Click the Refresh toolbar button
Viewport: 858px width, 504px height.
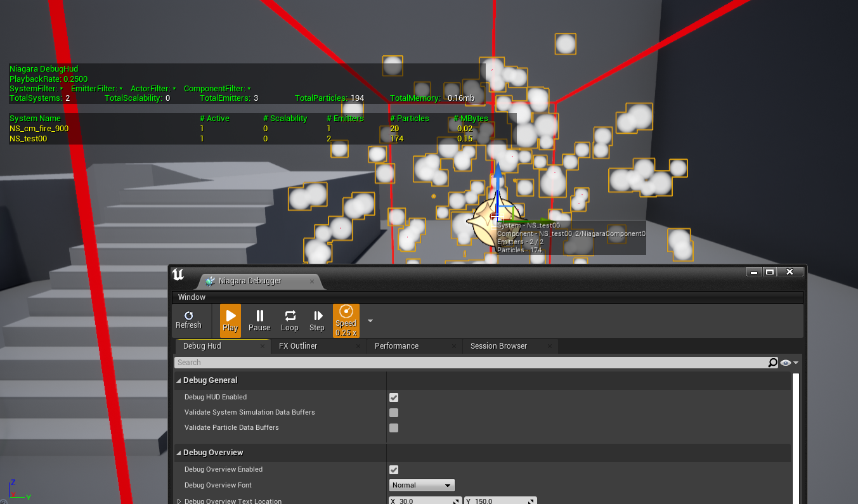pos(188,320)
